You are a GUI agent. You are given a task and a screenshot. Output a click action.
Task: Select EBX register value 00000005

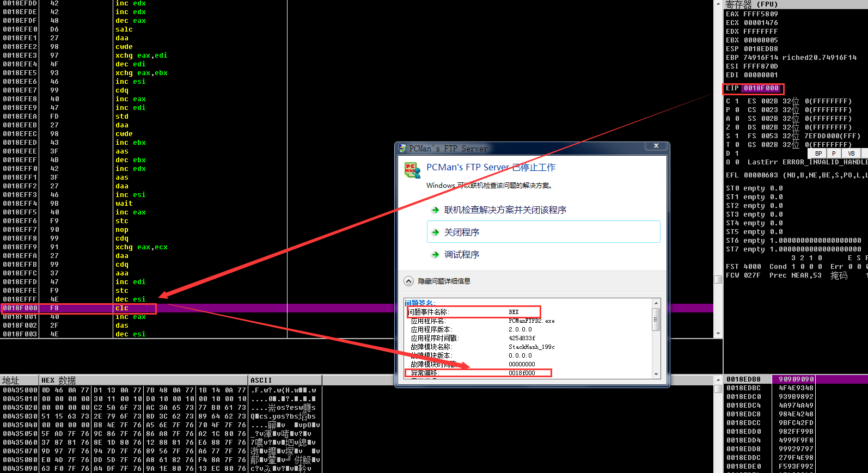(x=761, y=40)
